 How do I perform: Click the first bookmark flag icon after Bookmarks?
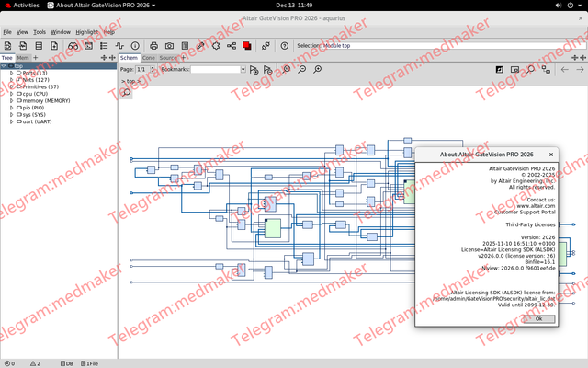point(254,70)
